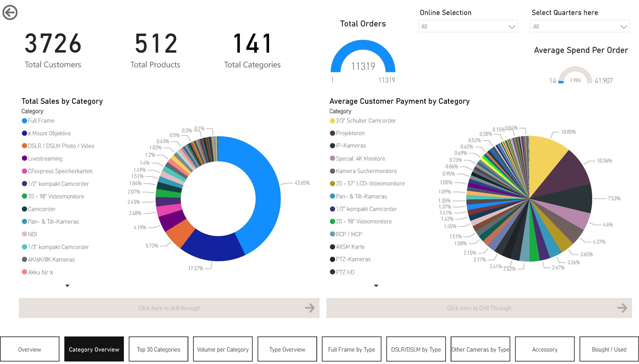Select Livestreaming legend color dot
639x364 pixels.
coord(24,159)
